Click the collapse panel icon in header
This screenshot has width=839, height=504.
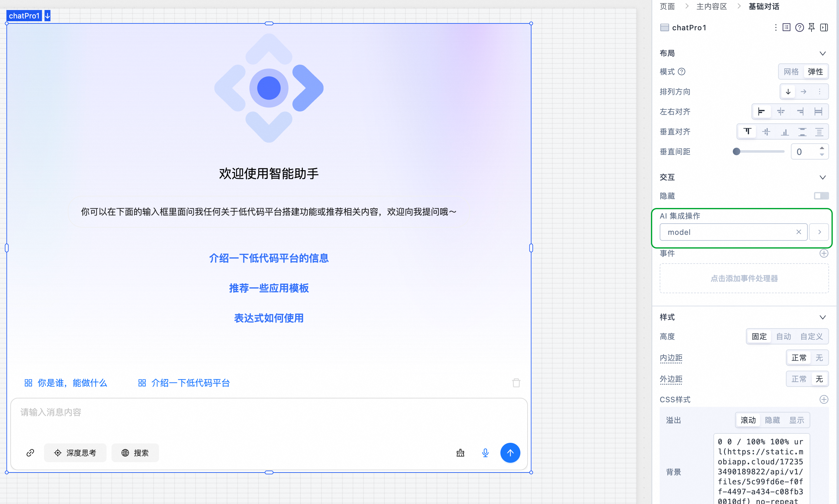[x=824, y=27]
